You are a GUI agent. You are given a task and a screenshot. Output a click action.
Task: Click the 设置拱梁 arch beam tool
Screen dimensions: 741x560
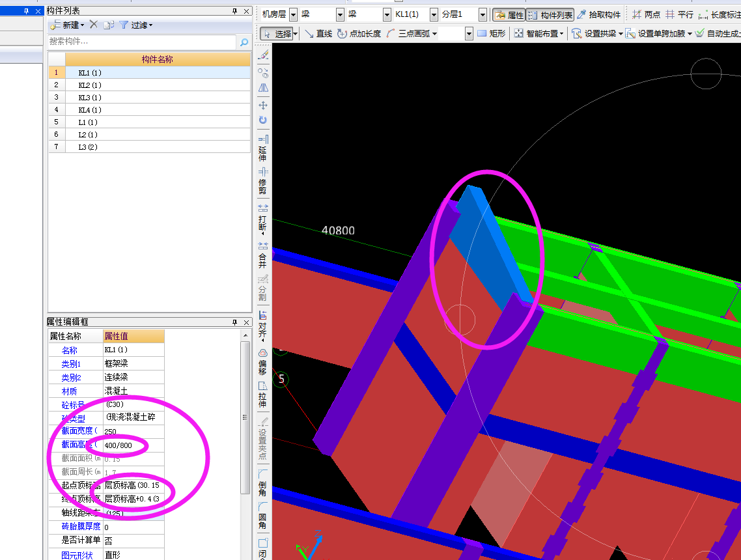pos(597,34)
